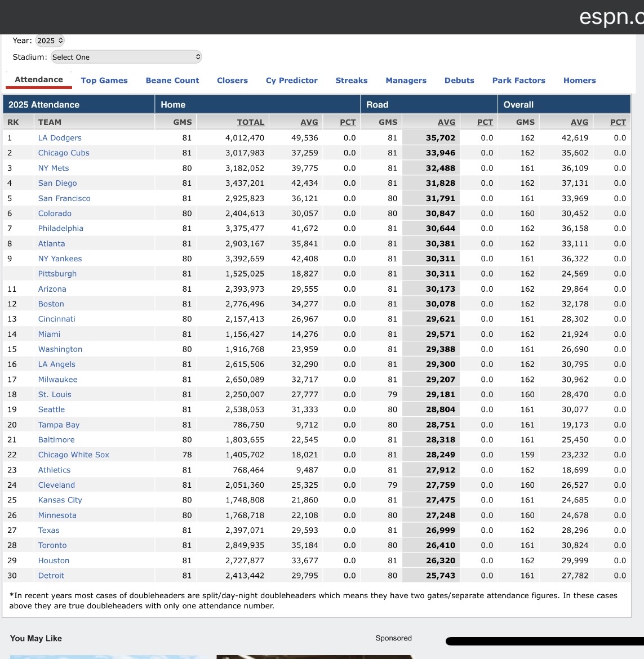
Task: Go to the Closers tab
Action: click(x=233, y=81)
